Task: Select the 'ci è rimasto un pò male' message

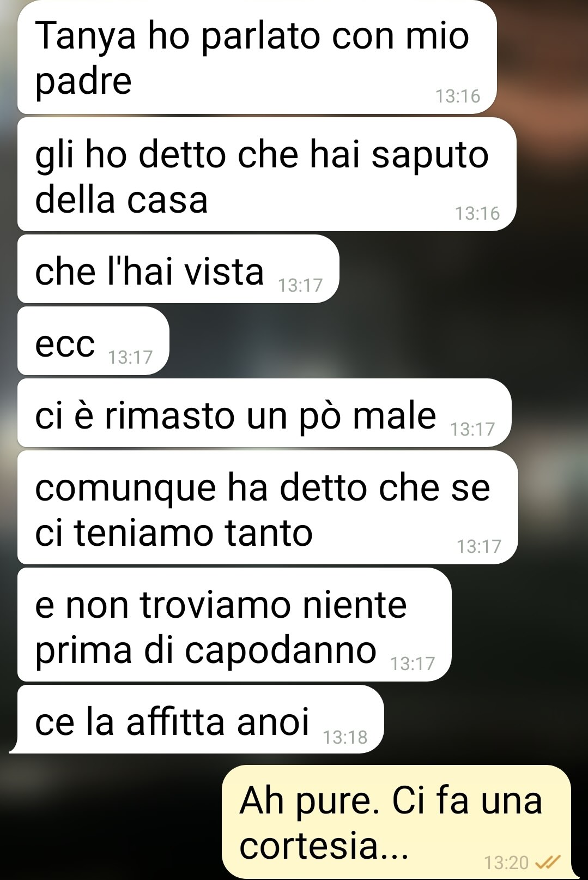Action: coord(264,413)
